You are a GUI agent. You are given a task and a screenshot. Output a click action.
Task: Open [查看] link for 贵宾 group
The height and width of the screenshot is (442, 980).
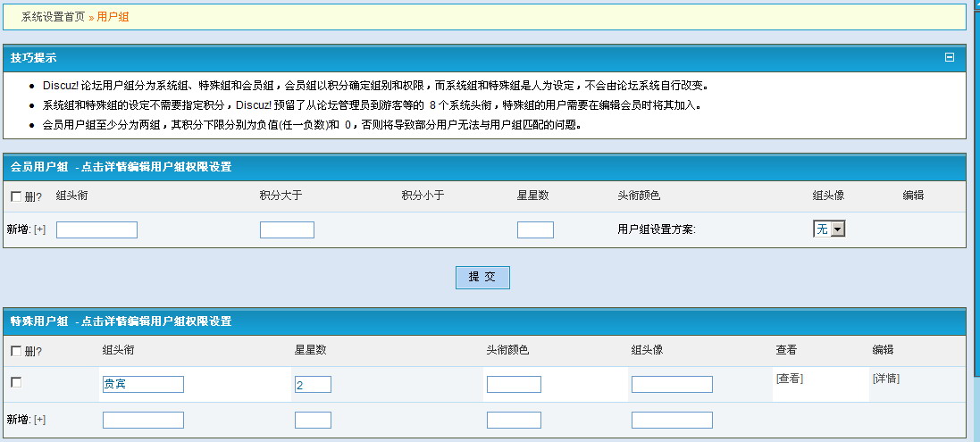[790, 379]
